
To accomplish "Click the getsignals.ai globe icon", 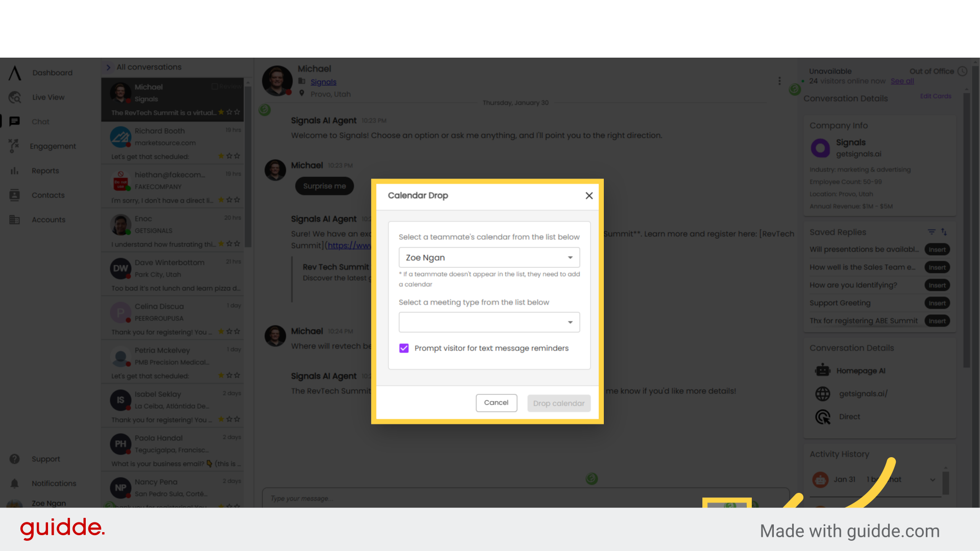I will tap(822, 394).
